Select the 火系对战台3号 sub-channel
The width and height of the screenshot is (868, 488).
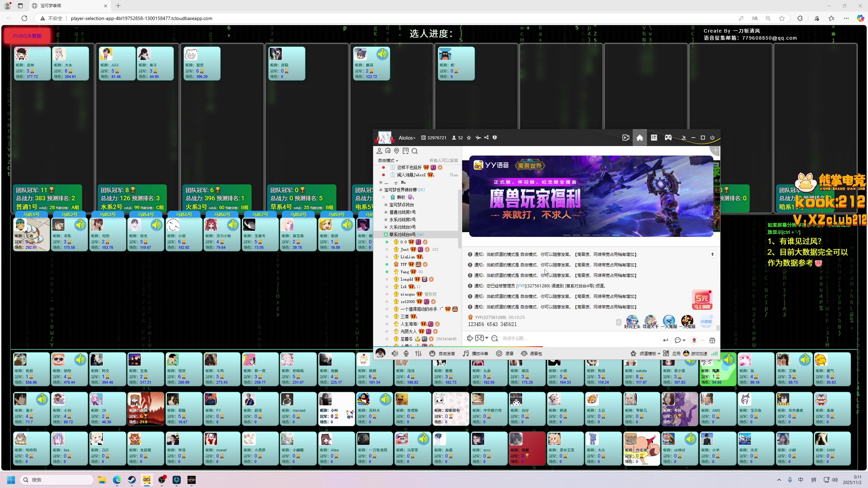[x=402, y=227]
